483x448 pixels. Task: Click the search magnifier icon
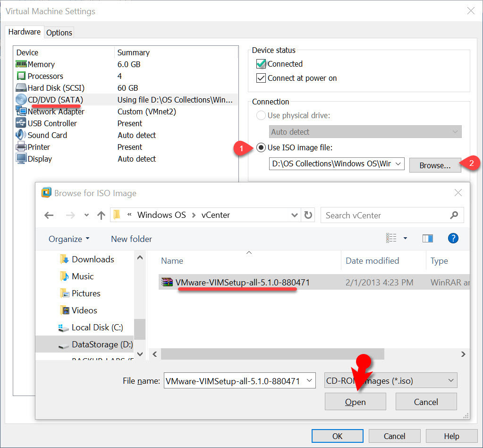[454, 215]
